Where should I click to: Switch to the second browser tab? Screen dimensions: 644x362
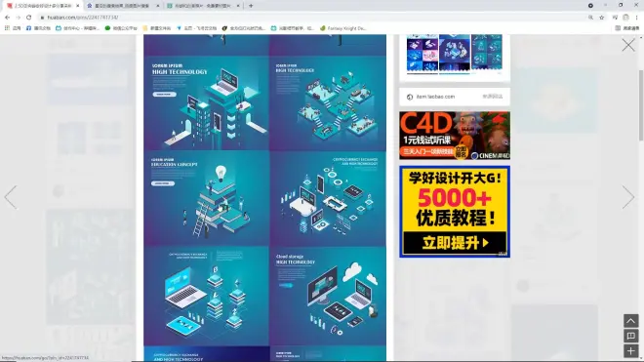tap(122, 6)
